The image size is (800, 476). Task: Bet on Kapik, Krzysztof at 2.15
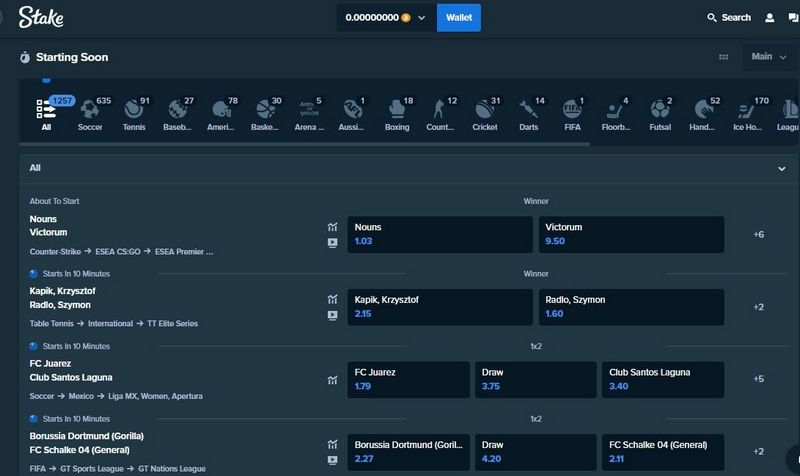(x=440, y=307)
